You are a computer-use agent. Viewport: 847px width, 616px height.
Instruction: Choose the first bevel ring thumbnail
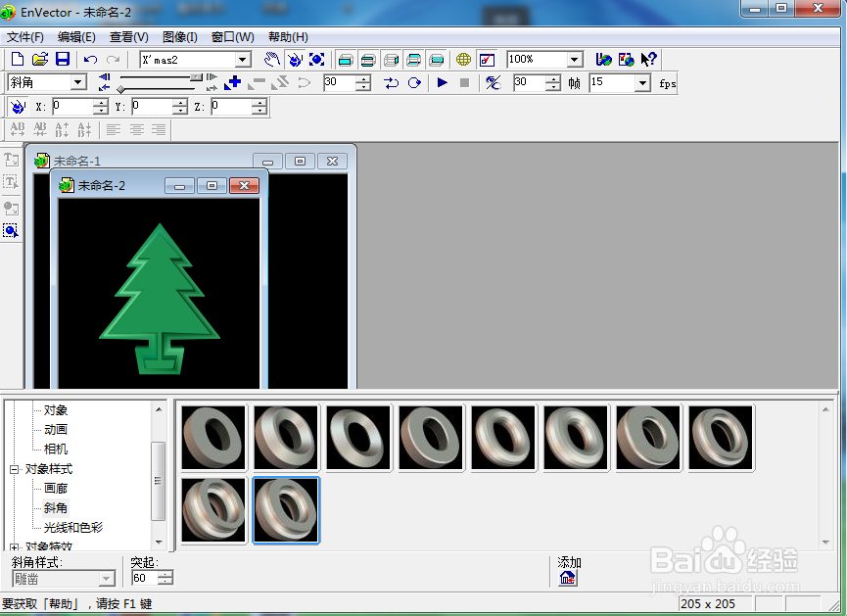213,438
